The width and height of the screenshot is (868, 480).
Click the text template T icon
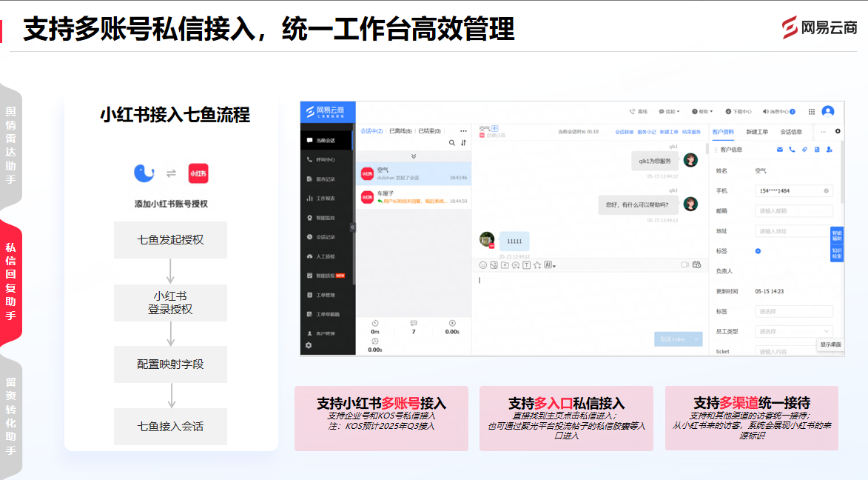coord(526,265)
